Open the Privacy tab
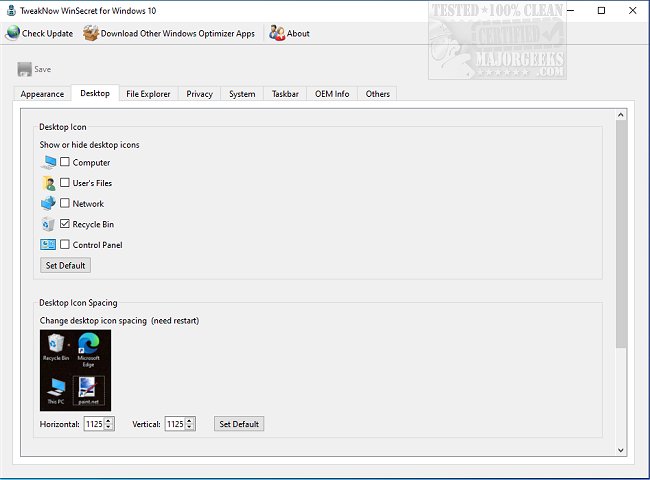The image size is (650, 480). [199, 94]
